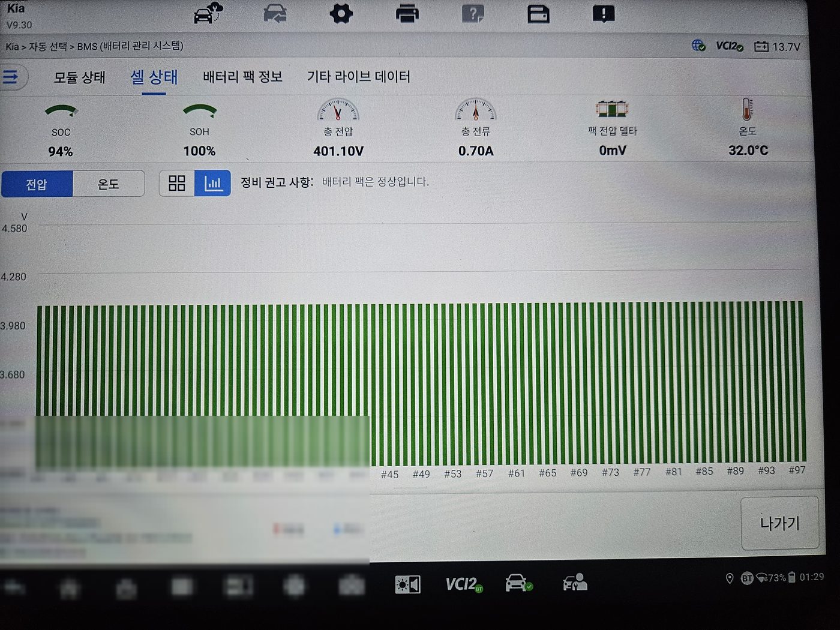Tap the Wi-Fi status icon
840x630 pixels.
[x=761, y=578]
